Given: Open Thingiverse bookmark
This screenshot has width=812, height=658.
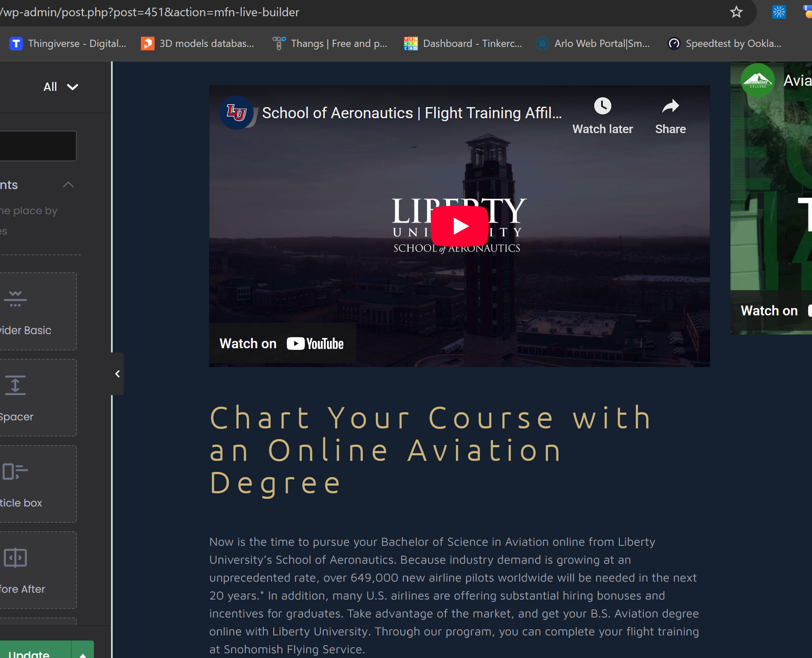Looking at the screenshot, I should [x=68, y=44].
